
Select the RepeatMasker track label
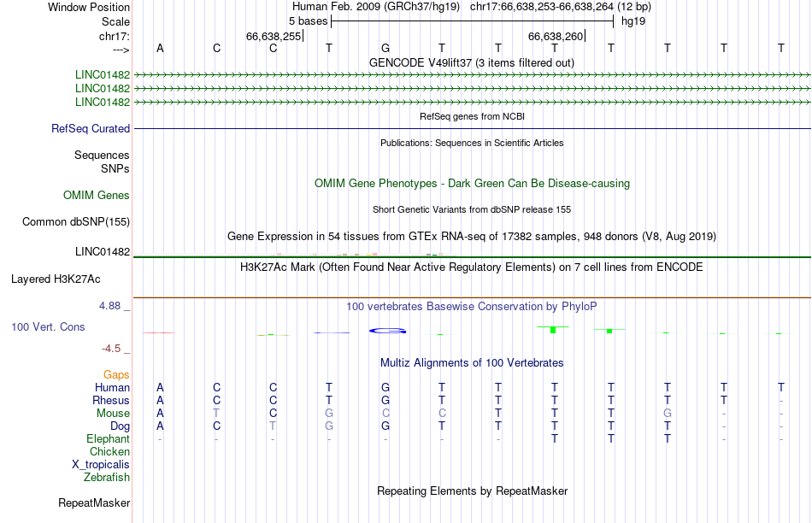coord(94,502)
